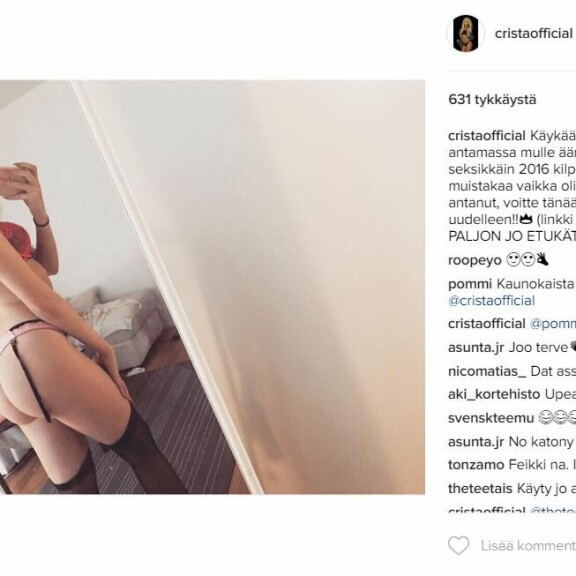The image size is (576, 576).
Task: Open asunta.jr profile from Joo terve comment
Action: [x=476, y=348]
